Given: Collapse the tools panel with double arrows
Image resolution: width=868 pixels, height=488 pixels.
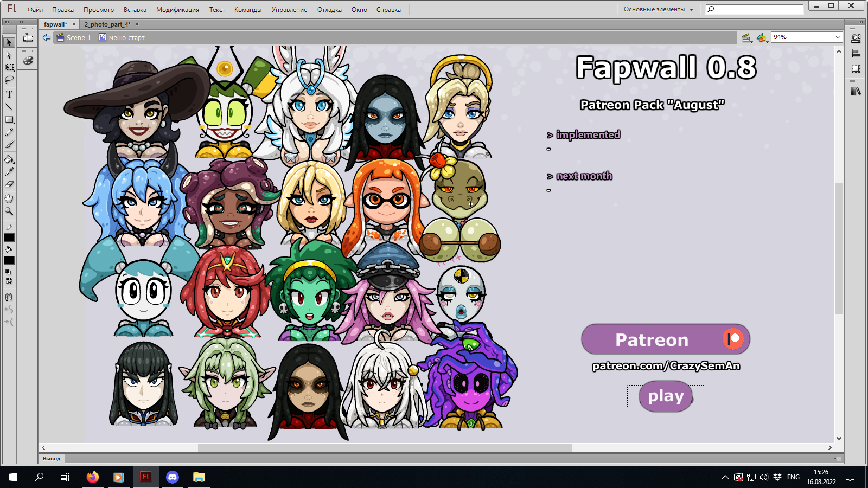Looking at the screenshot, I should [x=7, y=22].
